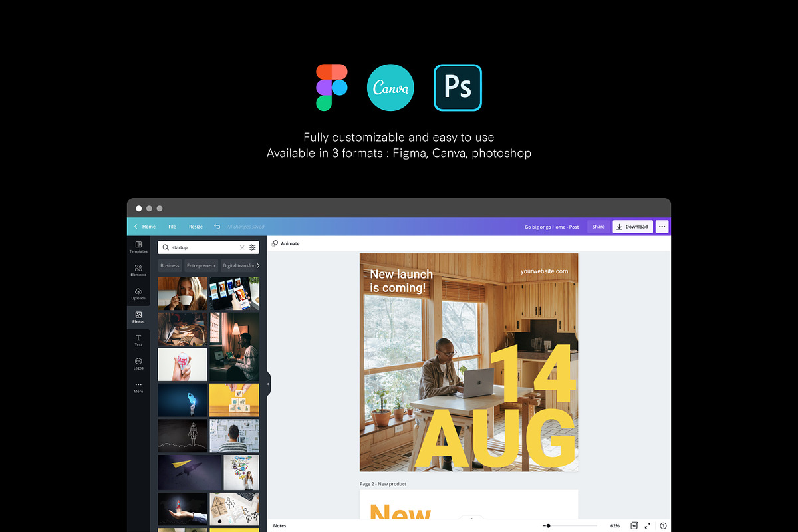Click the 'Page 2 - New product' label

point(383,484)
